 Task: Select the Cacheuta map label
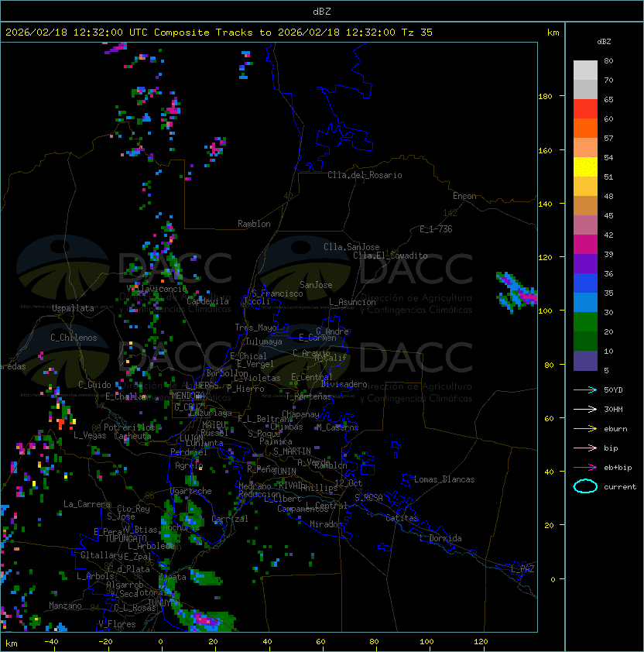point(132,436)
